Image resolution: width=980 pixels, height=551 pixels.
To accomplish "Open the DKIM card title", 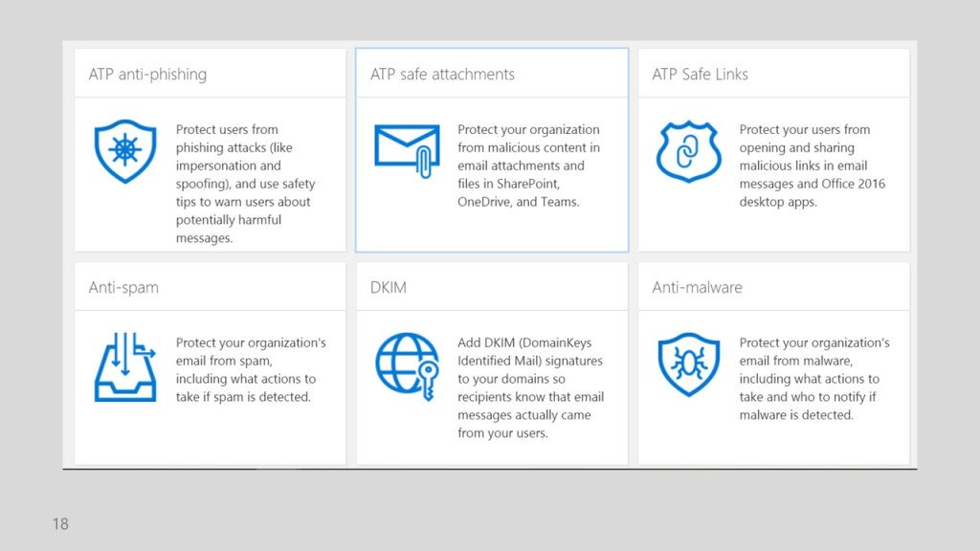I will tap(389, 287).
